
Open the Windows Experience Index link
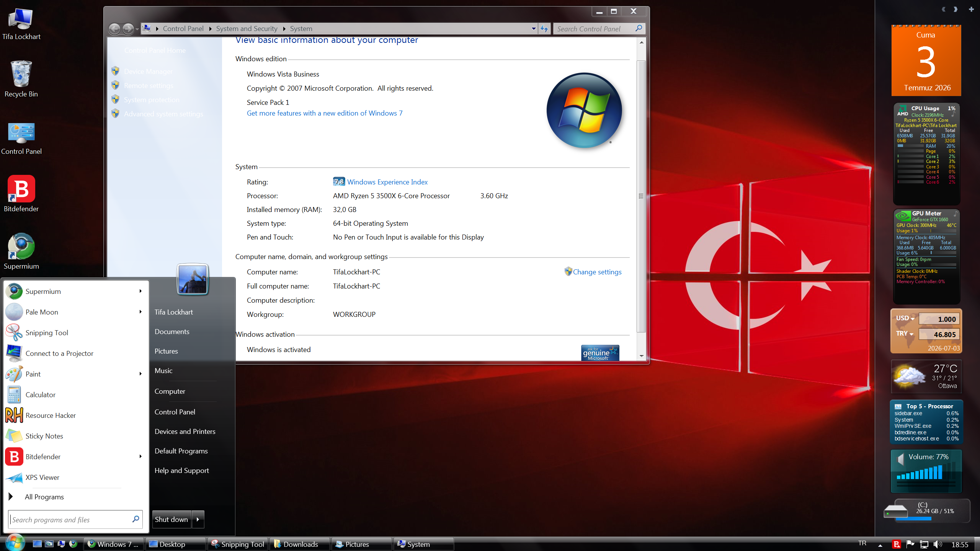tap(387, 182)
